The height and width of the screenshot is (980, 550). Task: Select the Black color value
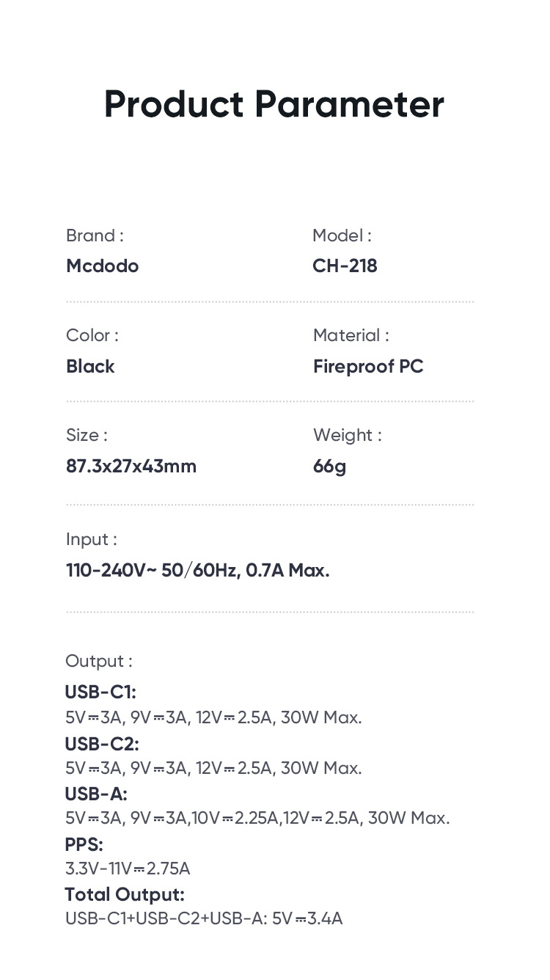[90, 366]
